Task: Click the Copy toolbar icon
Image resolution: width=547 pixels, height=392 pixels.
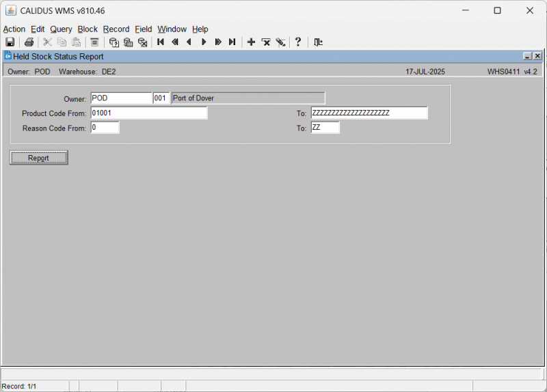Action: click(62, 42)
